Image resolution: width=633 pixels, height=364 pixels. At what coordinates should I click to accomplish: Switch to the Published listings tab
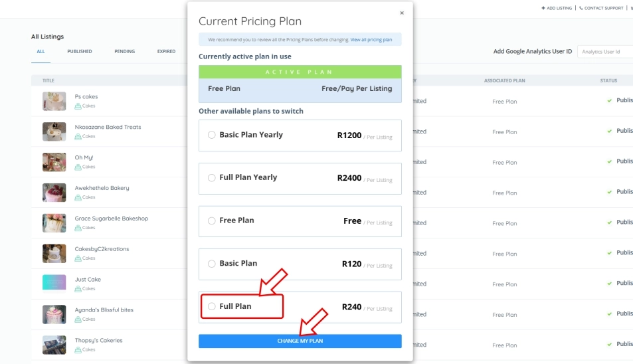(x=80, y=51)
